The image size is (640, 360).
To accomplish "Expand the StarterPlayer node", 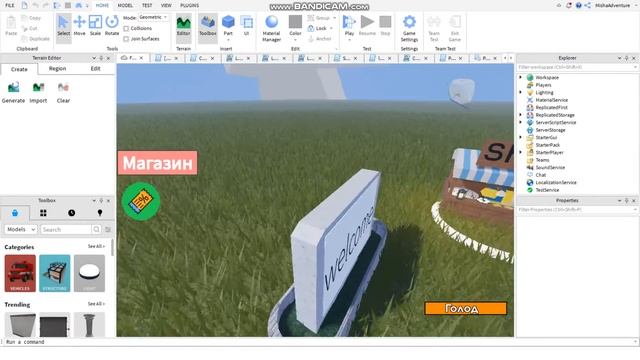I will click(x=520, y=152).
